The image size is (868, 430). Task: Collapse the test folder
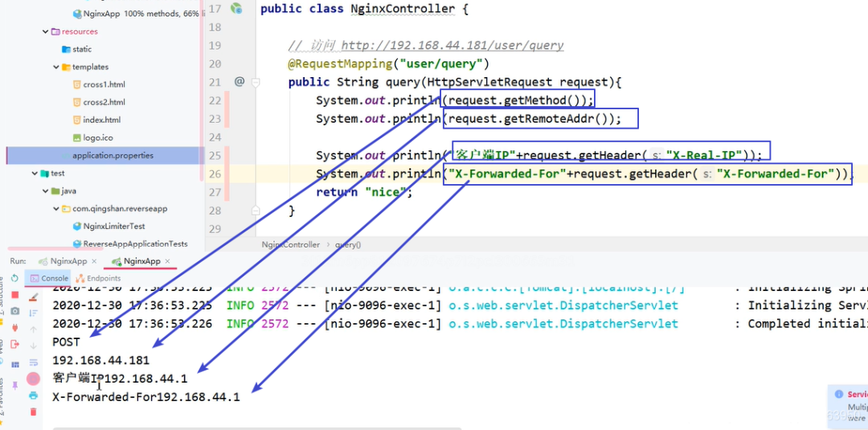click(x=35, y=174)
